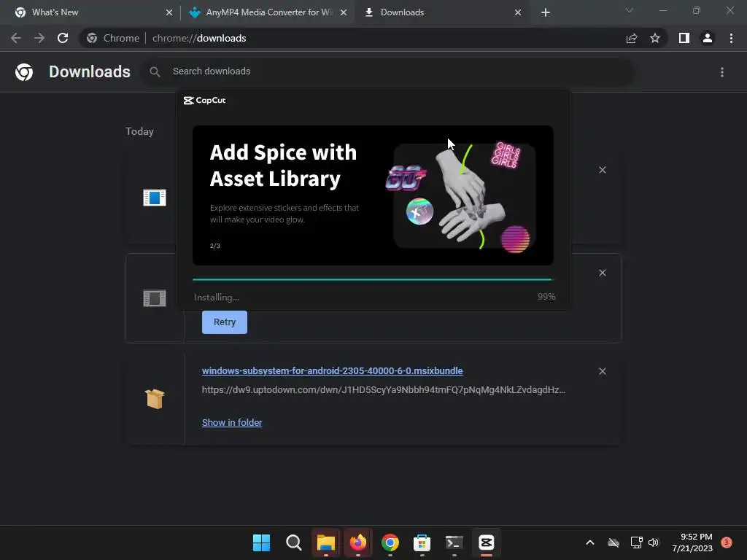Click the uptodown.com download source URL

click(384, 389)
